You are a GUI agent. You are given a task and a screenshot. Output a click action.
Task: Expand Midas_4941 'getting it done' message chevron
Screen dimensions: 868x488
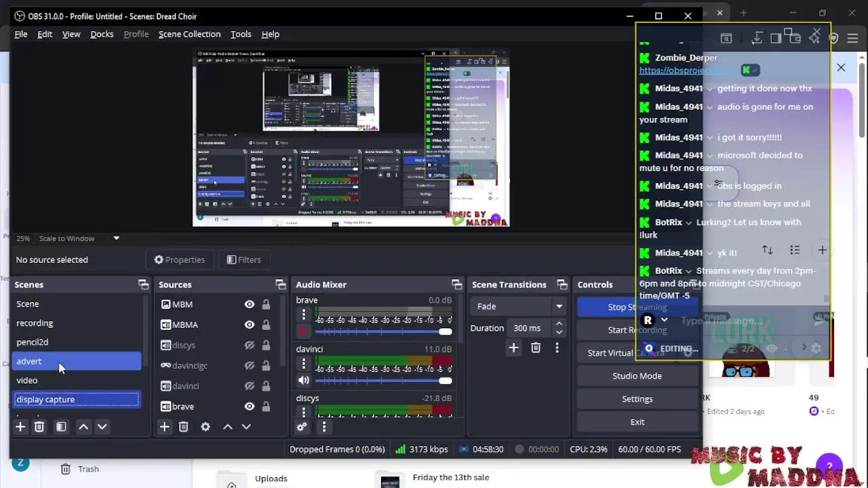coord(709,88)
